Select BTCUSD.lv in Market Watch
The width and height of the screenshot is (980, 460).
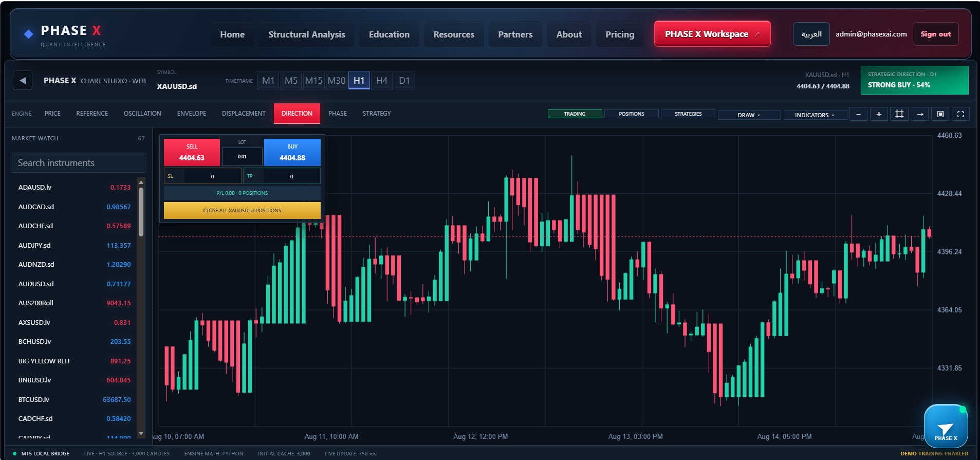(75, 399)
